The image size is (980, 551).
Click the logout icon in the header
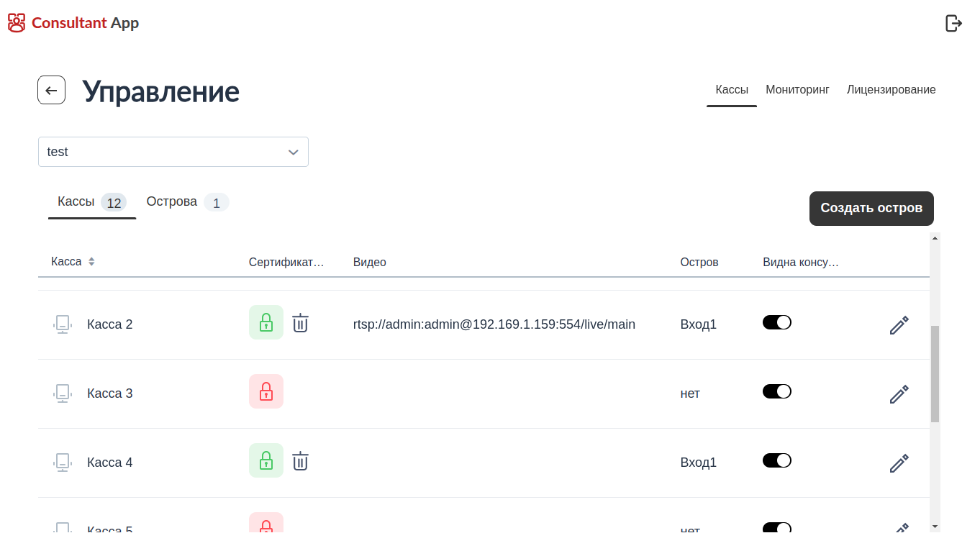coord(953,23)
